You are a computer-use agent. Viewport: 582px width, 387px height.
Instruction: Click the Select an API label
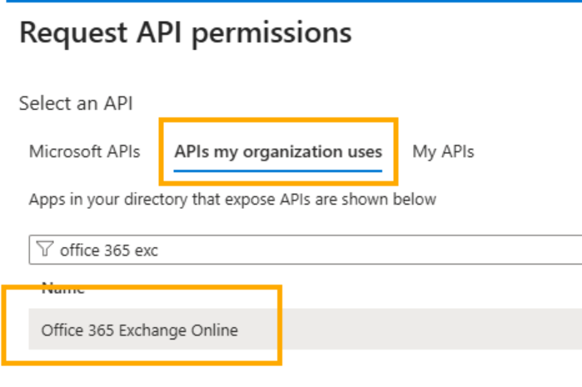point(76,103)
